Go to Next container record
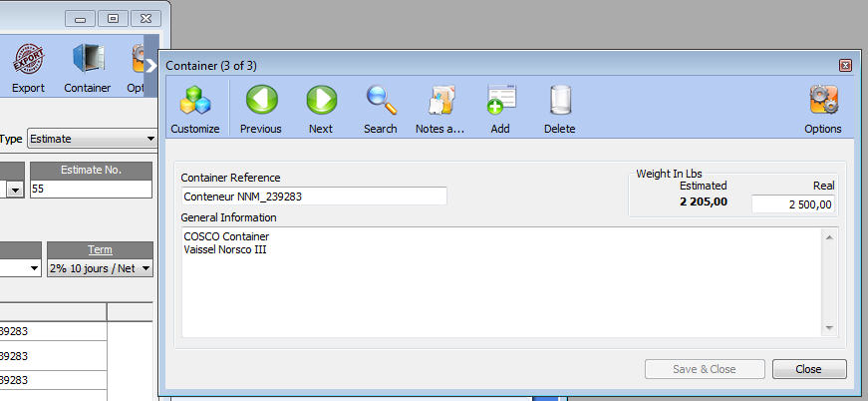The image size is (868, 401). [321, 109]
